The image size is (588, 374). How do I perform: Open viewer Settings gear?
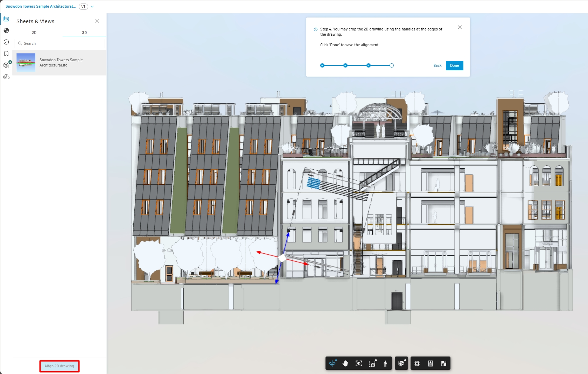coord(417,363)
